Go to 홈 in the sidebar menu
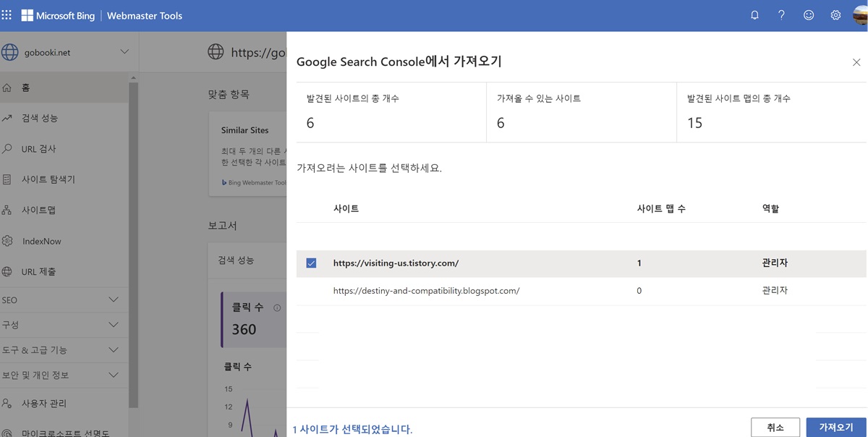The width and height of the screenshot is (868, 437). pos(36,87)
